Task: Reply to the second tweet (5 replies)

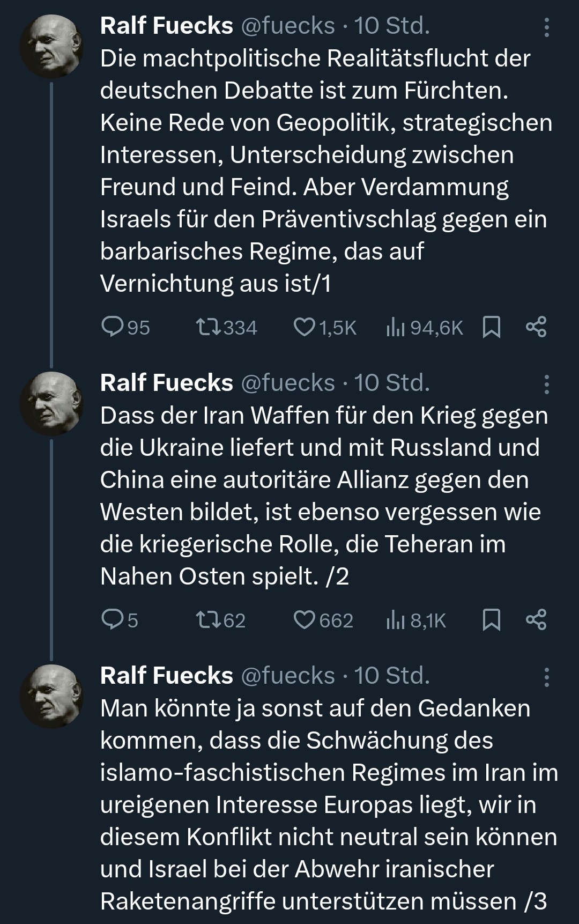Action: [x=113, y=619]
